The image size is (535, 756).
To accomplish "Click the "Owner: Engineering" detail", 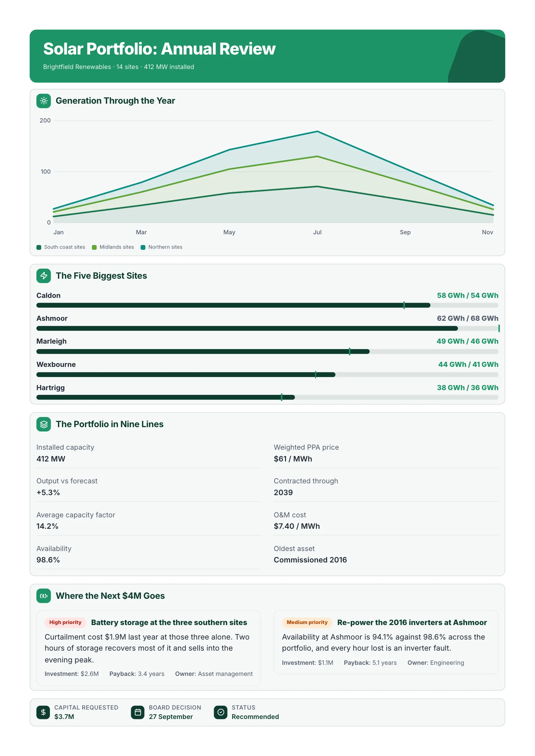I will pos(436,663).
